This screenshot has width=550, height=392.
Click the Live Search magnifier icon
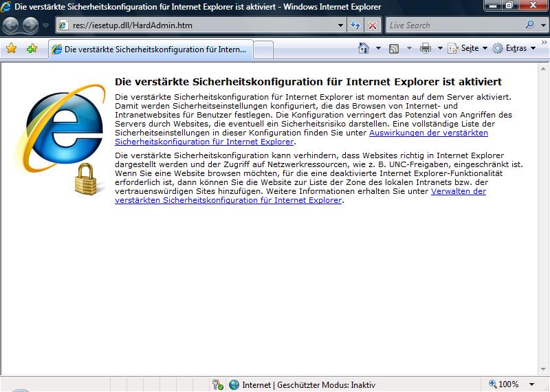[529, 25]
